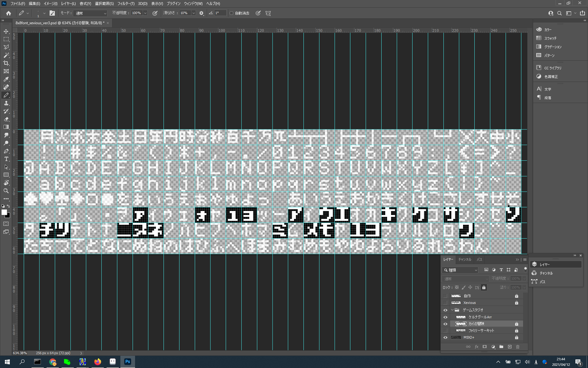Open the layer filter 種類 dropdown
588x368 pixels.
pyautogui.click(x=461, y=270)
